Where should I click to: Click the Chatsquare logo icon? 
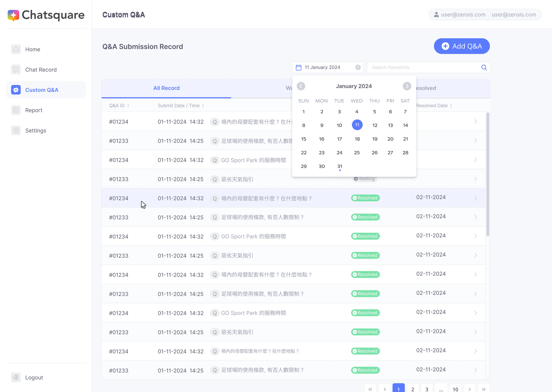(x=13, y=15)
